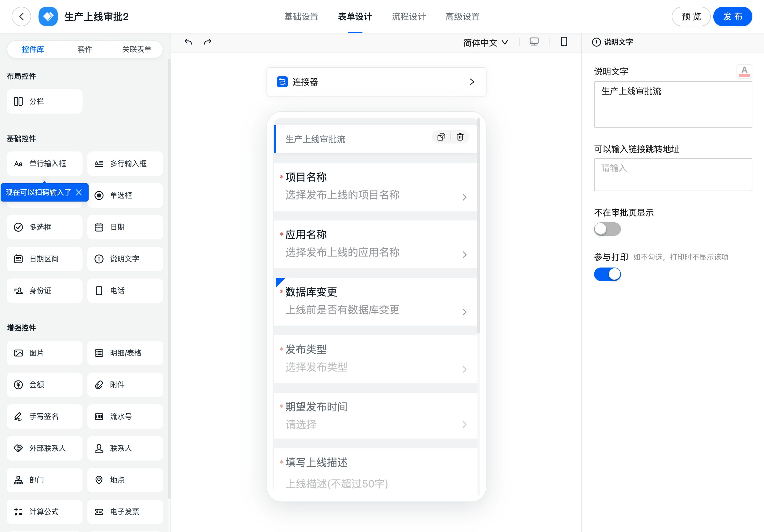This screenshot has width=764, height=532.
Task: Expand the 连接器 row
Action: click(x=376, y=82)
